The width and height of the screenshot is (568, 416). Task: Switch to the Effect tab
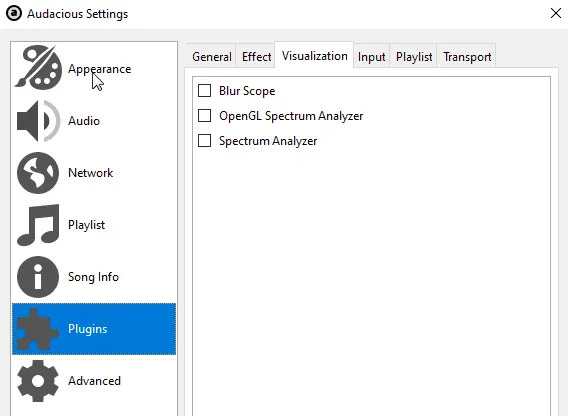point(256,57)
